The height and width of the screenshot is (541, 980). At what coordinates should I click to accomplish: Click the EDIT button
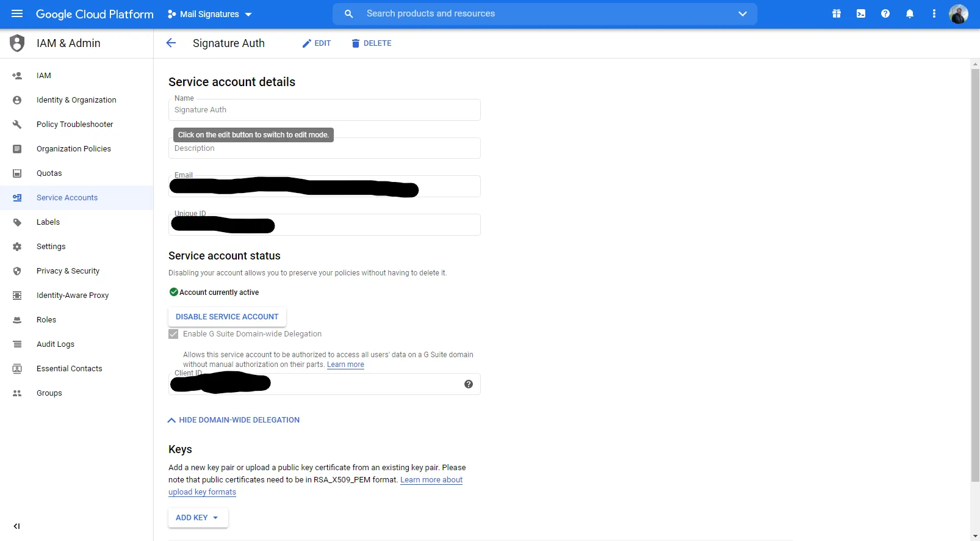point(317,43)
